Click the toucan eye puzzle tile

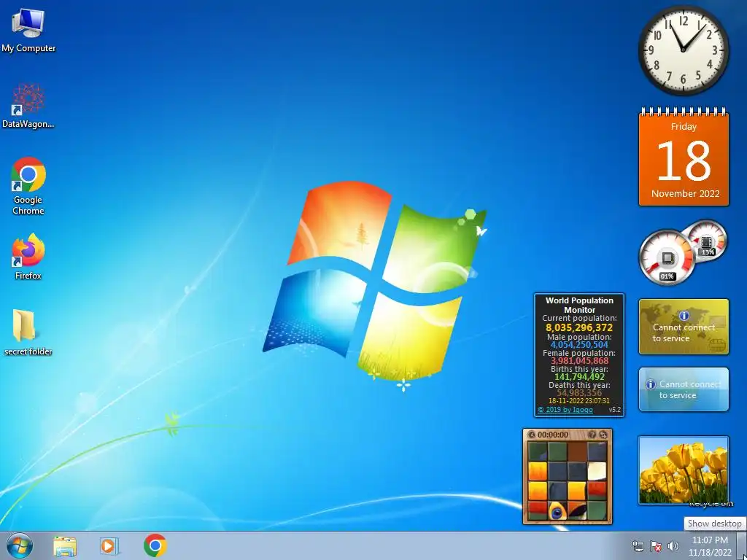click(557, 511)
